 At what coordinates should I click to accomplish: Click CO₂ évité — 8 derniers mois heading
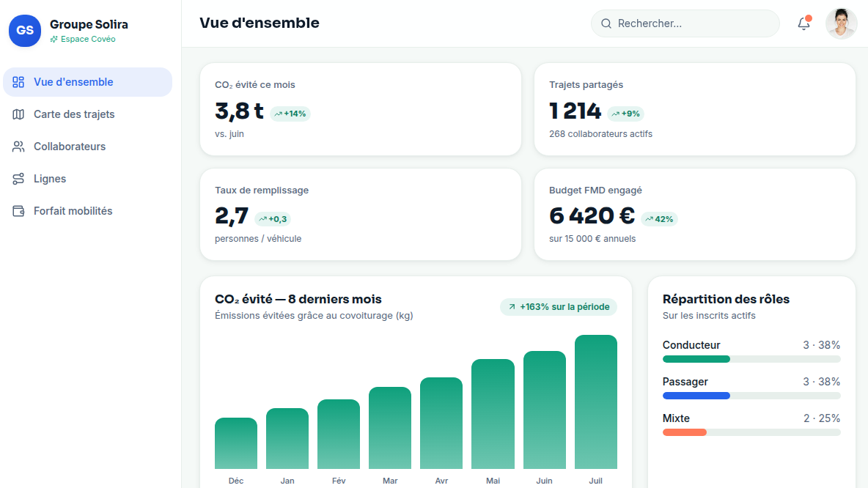point(298,300)
